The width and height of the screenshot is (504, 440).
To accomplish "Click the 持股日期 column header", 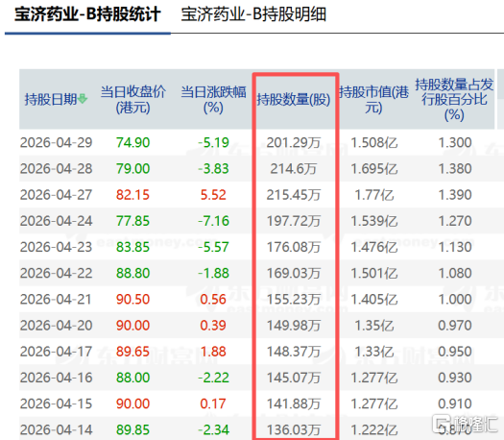I will pyautogui.click(x=51, y=99).
